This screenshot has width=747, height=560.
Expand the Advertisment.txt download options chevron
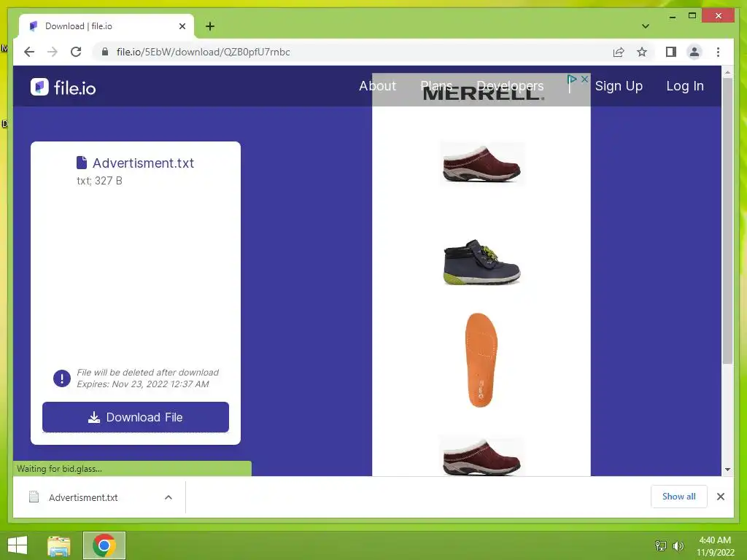tap(169, 497)
